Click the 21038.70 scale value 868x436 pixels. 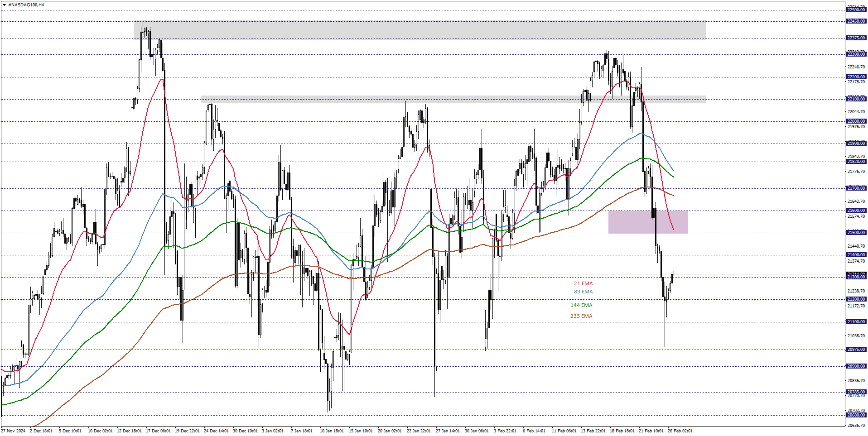pos(856,336)
